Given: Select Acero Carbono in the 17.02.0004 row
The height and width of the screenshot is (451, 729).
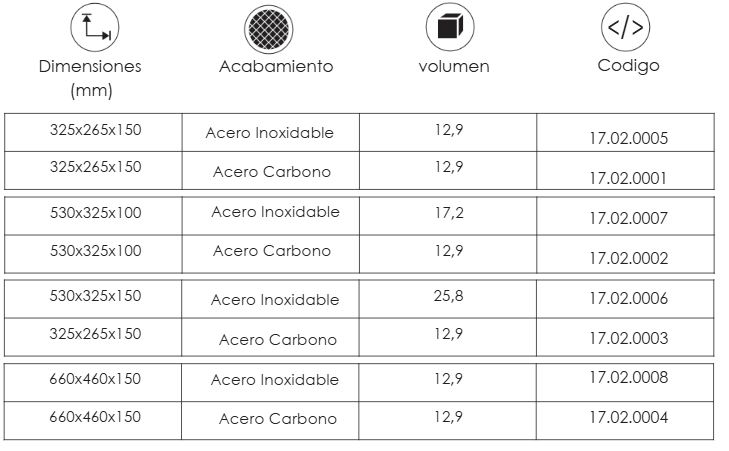Looking at the screenshot, I should point(278,419).
